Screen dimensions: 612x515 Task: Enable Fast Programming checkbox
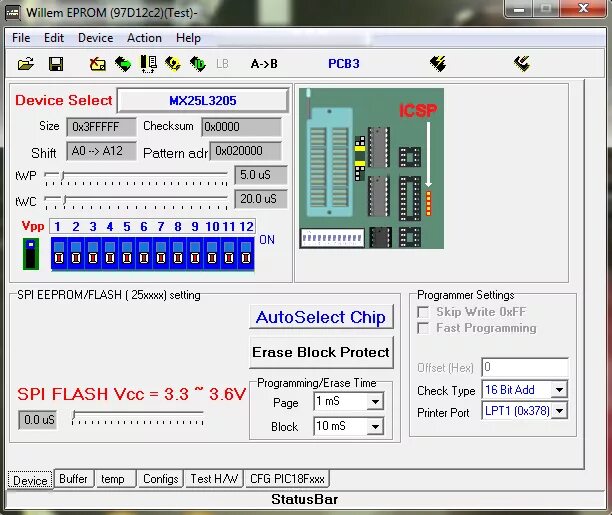click(423, 328)
